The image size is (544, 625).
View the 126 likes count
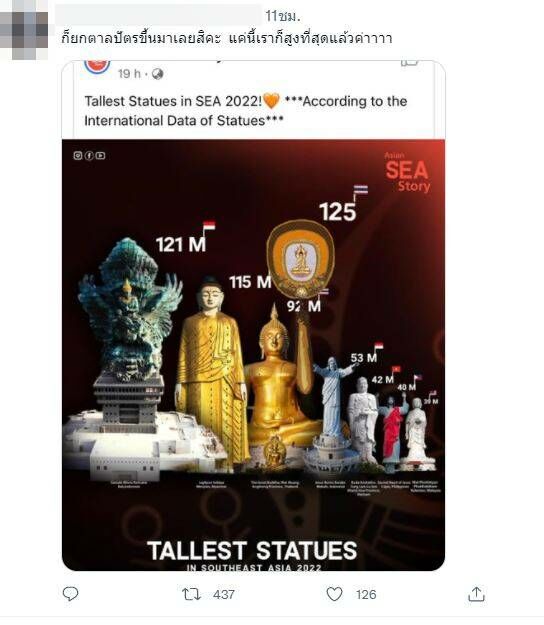[366, 594]
